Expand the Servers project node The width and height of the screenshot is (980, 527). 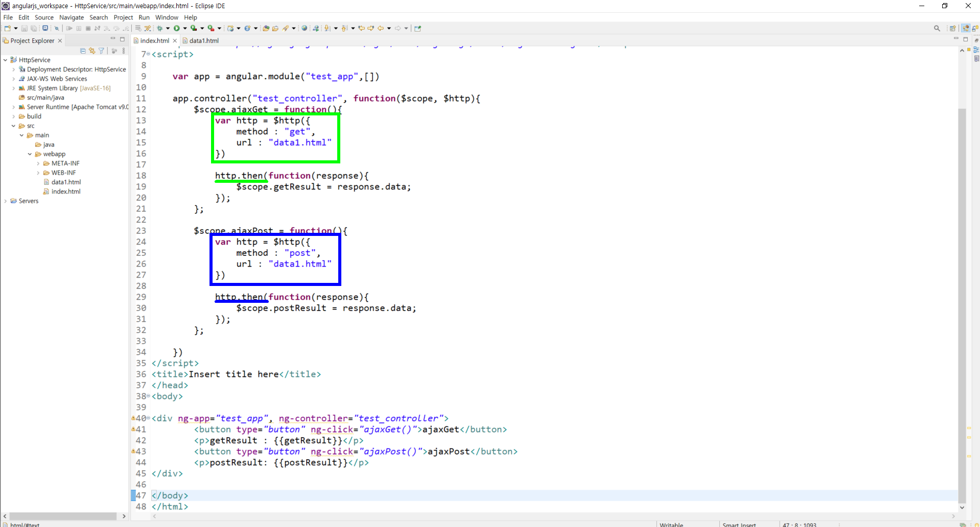[x=6, y=201]
